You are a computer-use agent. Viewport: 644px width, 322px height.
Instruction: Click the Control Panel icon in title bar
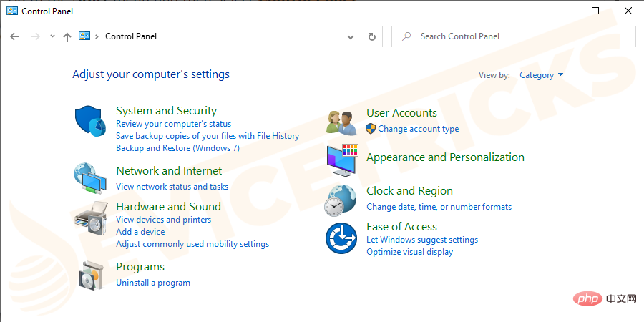(12, 11)
